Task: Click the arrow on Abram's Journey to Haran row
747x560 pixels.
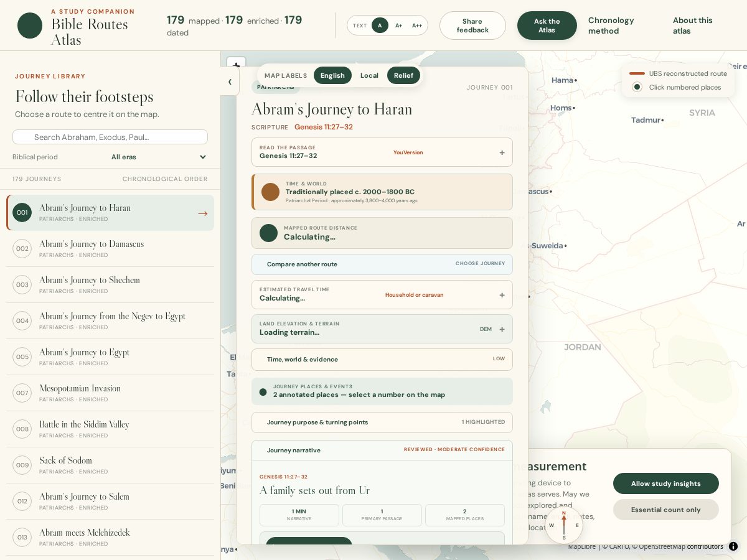Action: tap(202, 213)
